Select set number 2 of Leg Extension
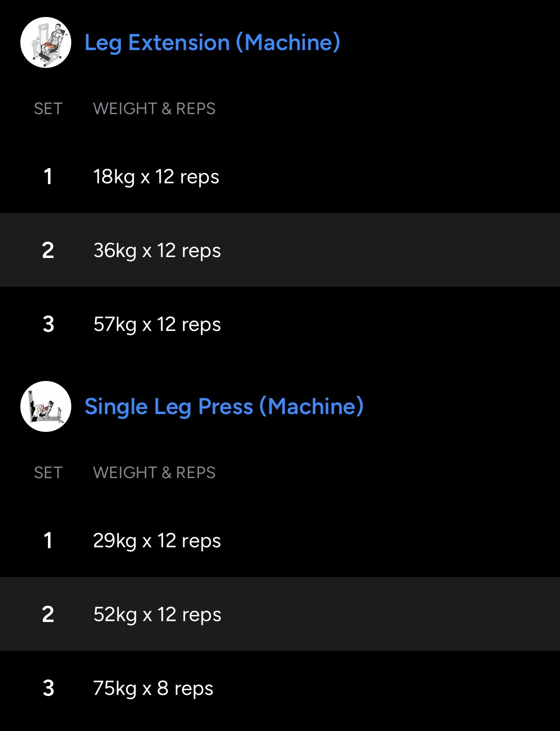Screen dimensions: 560x731 point(48,250)
